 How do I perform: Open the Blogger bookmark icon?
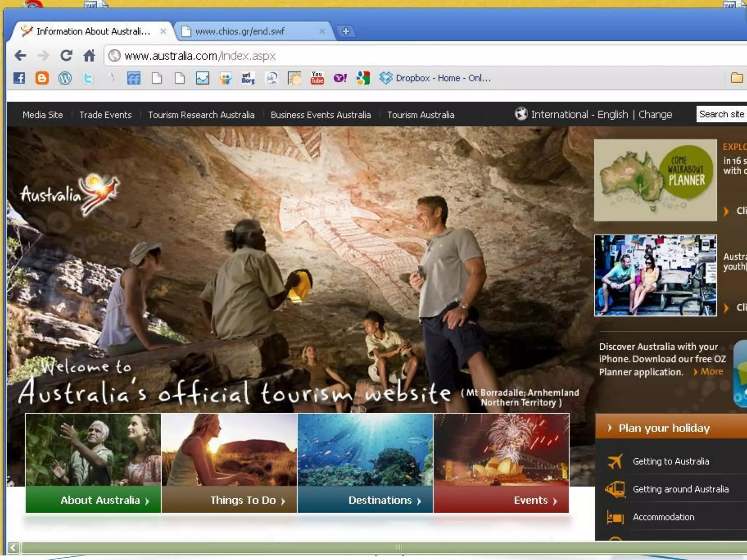42,78
